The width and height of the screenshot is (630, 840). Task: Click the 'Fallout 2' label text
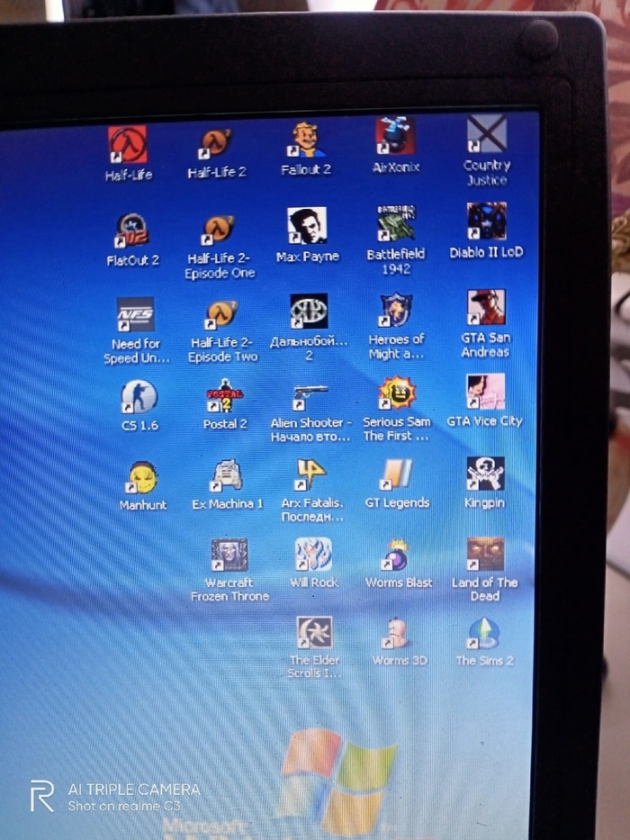(x=306, y=170)
